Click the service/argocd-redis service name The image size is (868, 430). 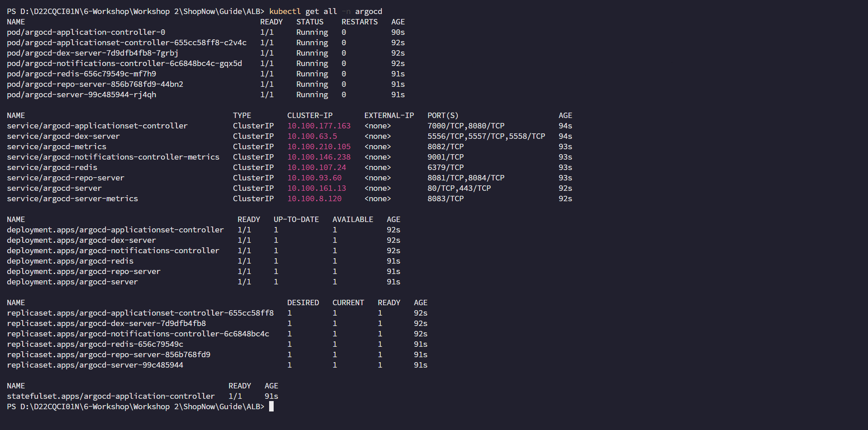coord(52,167)
